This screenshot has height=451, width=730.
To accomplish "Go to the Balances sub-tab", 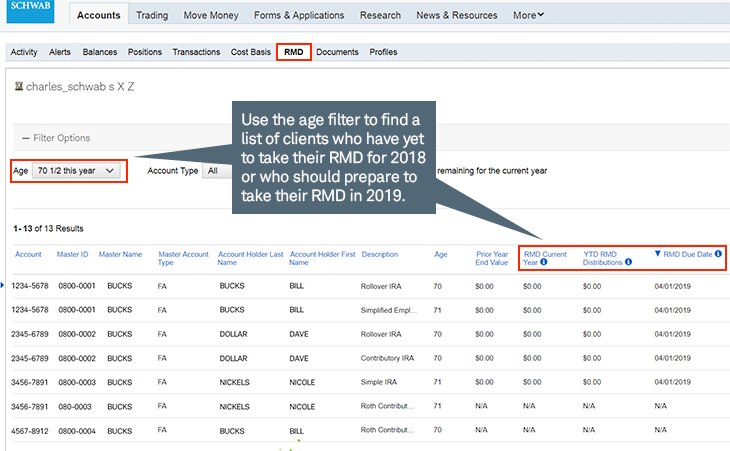I will tap(100, 52).
